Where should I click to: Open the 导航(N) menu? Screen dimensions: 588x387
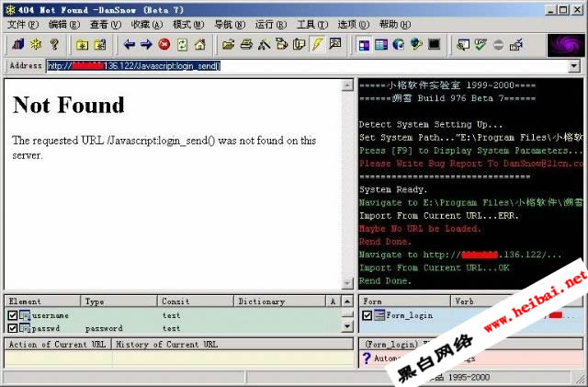pos(230,25)
